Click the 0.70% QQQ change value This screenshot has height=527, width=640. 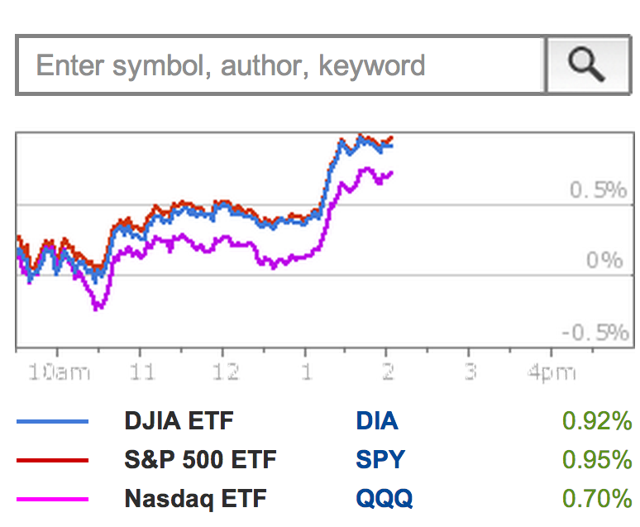pos(597,498)
